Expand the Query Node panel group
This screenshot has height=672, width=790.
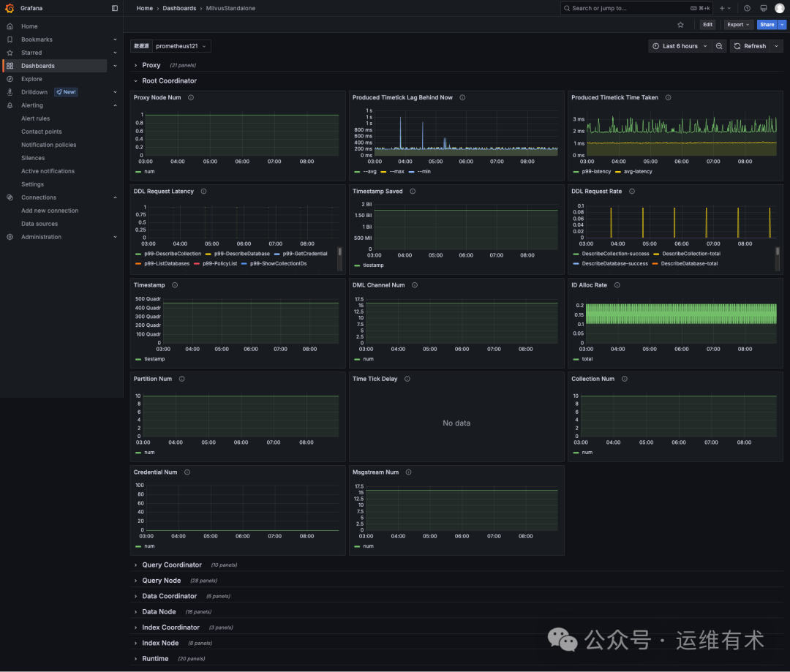coord(162,580)
